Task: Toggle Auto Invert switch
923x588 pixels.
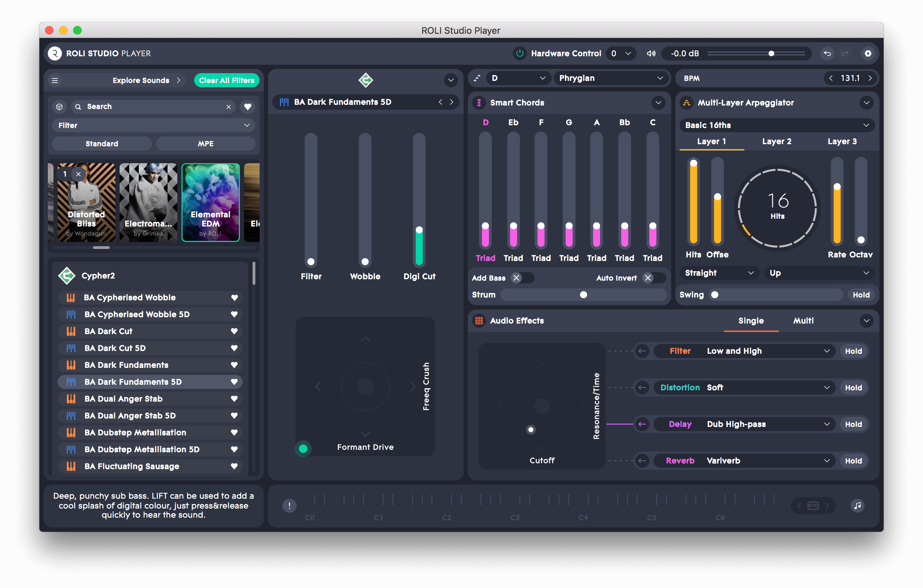Action: 654,278
